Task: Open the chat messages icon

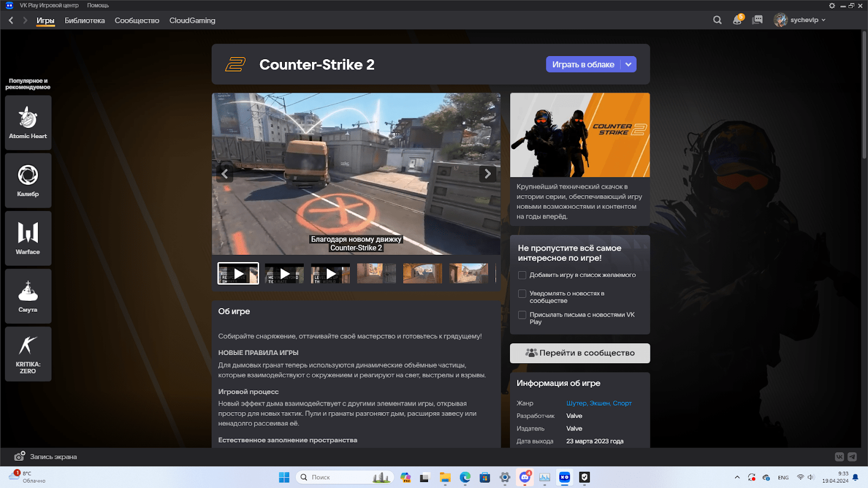Action: (x=758, y=20)
